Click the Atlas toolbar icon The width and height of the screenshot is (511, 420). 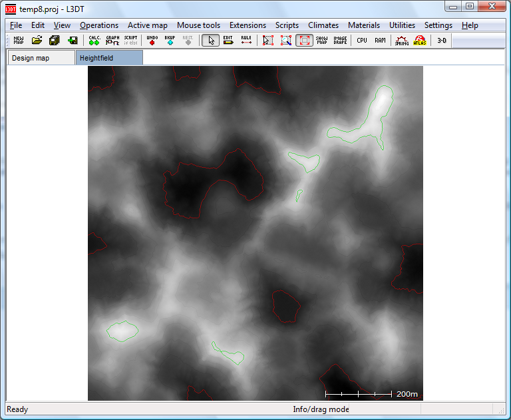coord(420,41)
